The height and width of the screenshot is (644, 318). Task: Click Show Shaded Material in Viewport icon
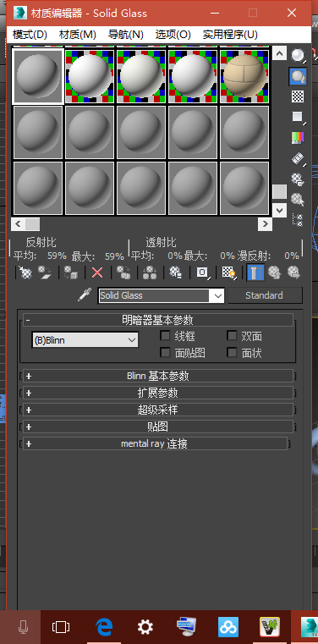pos(228,272)
